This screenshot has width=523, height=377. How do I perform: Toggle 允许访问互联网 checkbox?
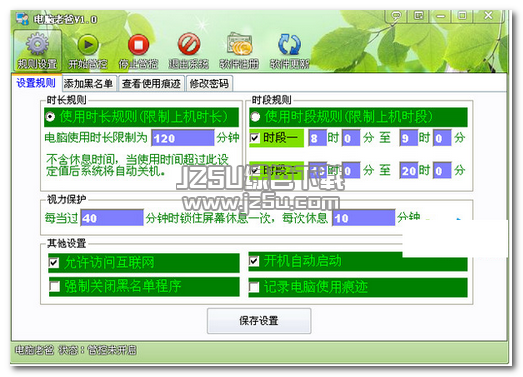pyautogui.click(x=54, y=263)
